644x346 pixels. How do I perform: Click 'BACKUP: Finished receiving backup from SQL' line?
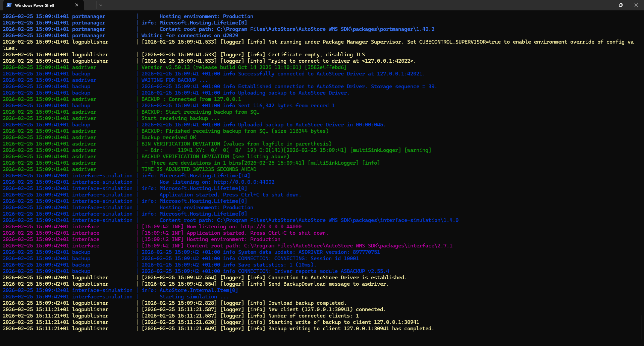pyautogui.click(x=235, y=131)
